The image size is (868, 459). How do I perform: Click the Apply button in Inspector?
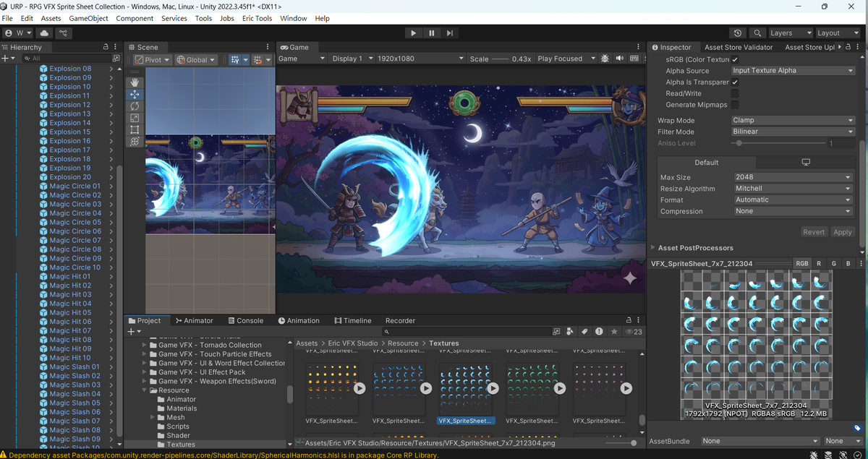[842, 232]
